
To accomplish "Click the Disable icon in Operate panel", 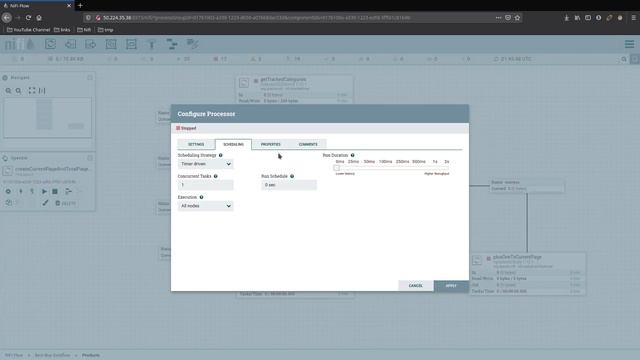I will pos(32,191).
